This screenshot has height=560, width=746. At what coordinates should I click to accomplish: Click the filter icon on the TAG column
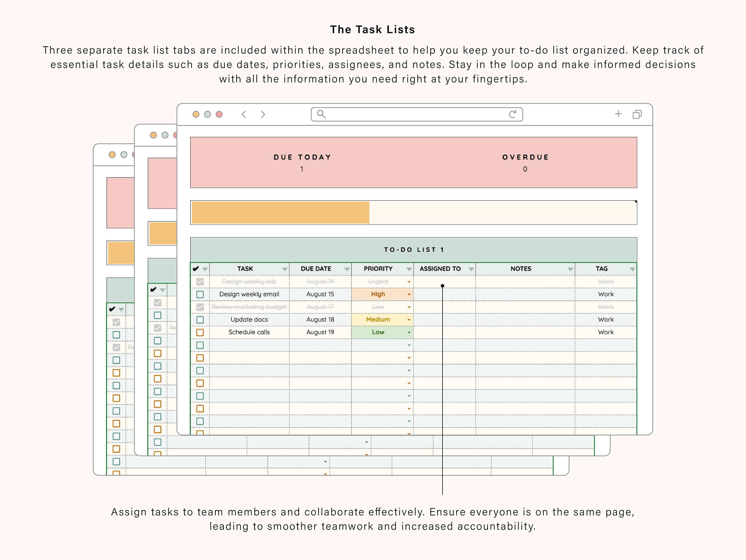[x=632, y=269]
